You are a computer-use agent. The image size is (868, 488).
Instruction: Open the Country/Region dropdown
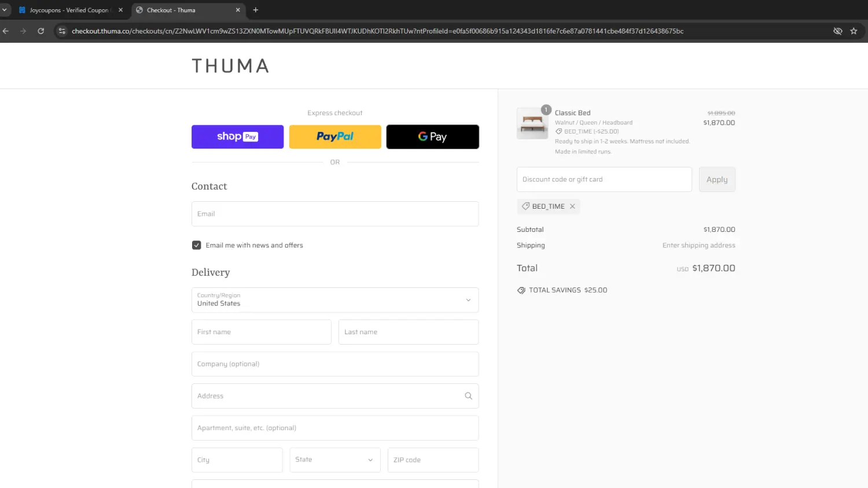334,300
